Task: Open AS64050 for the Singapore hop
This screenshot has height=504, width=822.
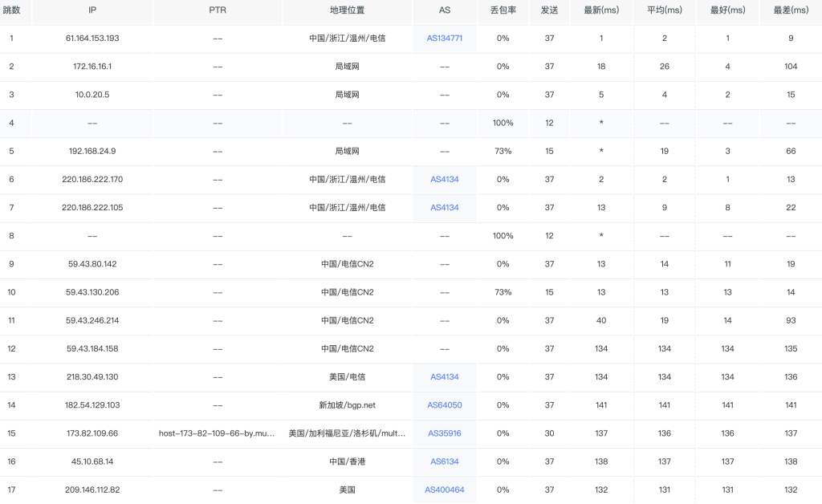Action: (444, 405)
